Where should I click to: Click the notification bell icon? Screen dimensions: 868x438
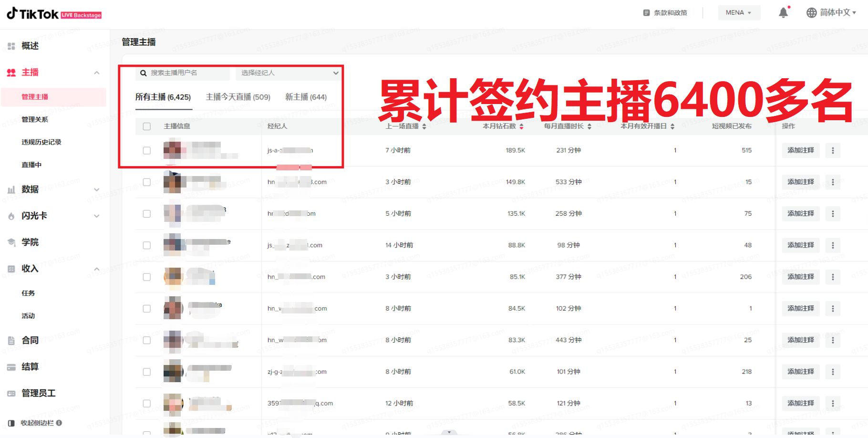[784, 12]
